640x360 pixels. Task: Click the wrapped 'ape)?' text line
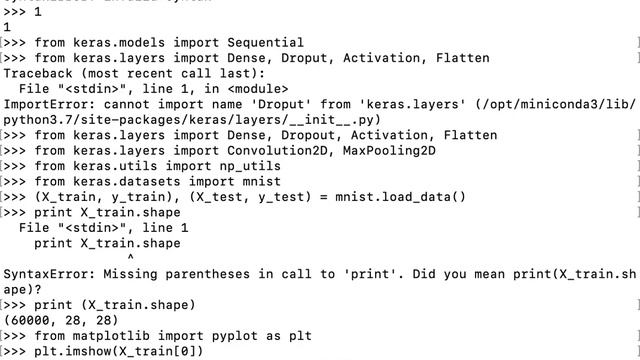pyautogui.click(x=22, y=289)
